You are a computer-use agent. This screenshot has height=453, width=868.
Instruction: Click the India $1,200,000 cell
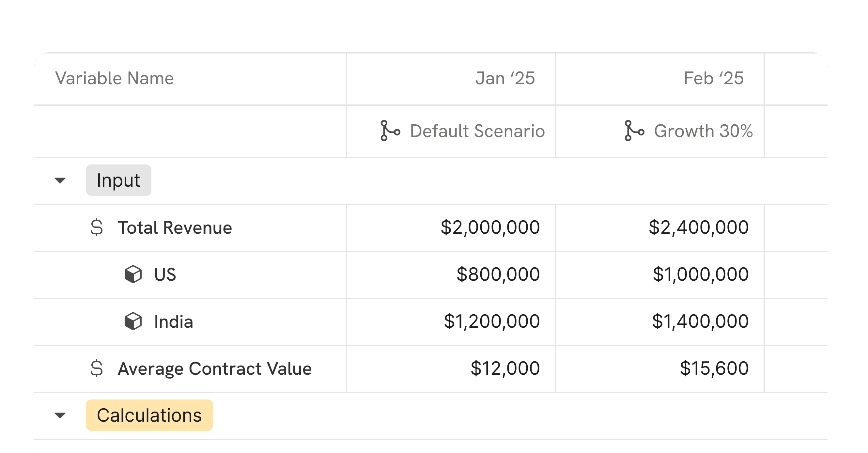point(492,321)
